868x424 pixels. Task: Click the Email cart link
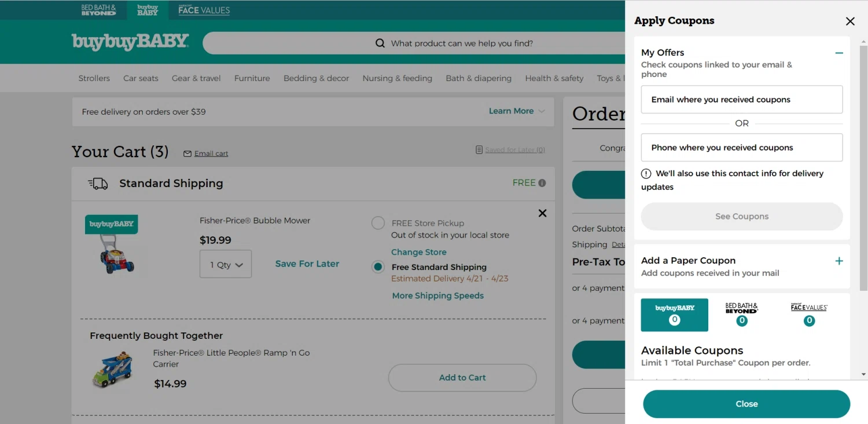[211, 153]
